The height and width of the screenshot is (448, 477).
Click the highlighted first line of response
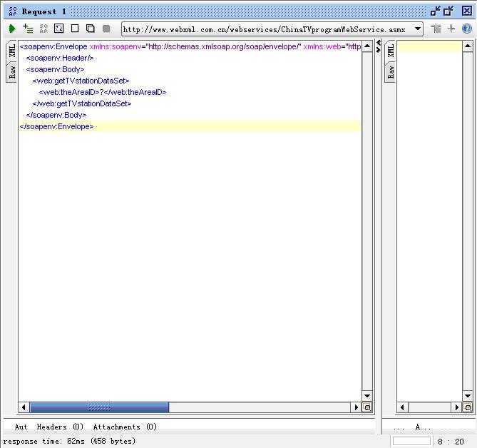coord(430,46)
